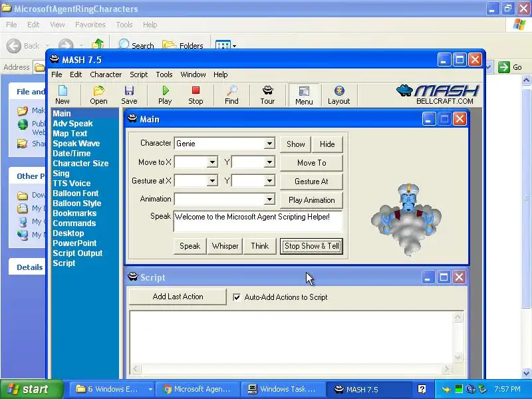Click the Hide button
Viewport: 532px width, 399px height.
(327, 144)
